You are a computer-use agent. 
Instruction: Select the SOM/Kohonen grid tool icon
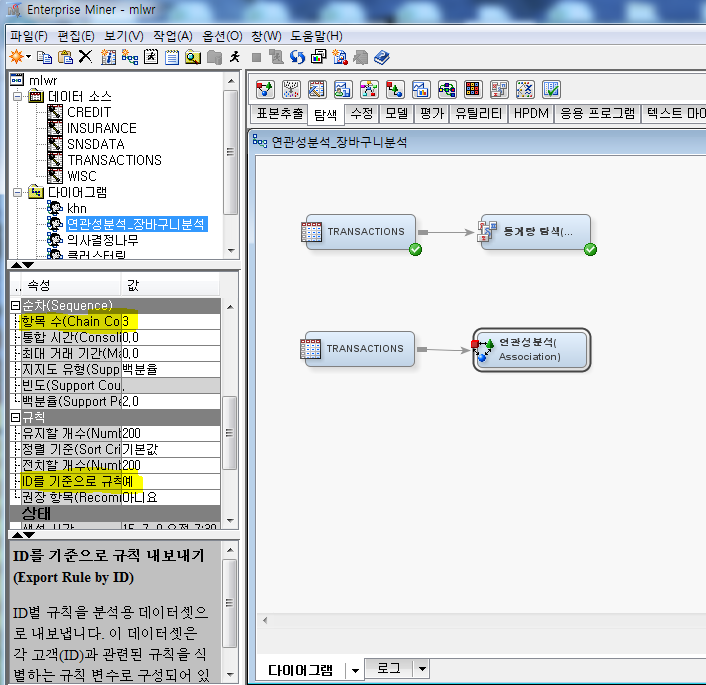pyautogui.click(x=473, y=89)
